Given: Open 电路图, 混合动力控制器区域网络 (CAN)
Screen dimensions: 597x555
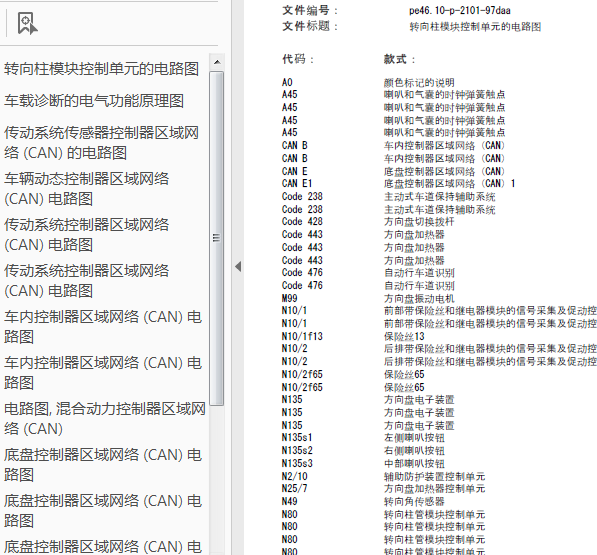Looking at the screenshot, I should pyautogui.click(x=105, y=419).
